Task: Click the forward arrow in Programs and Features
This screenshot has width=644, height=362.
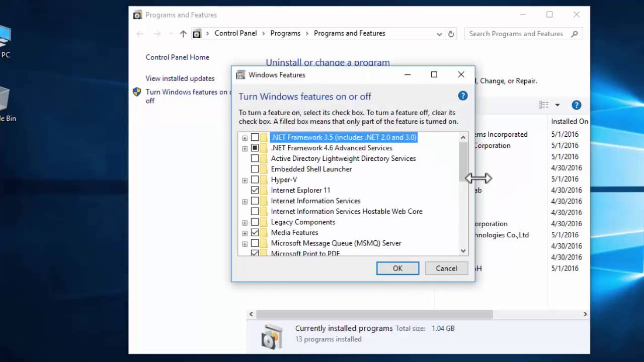Action: click(157, 34)
